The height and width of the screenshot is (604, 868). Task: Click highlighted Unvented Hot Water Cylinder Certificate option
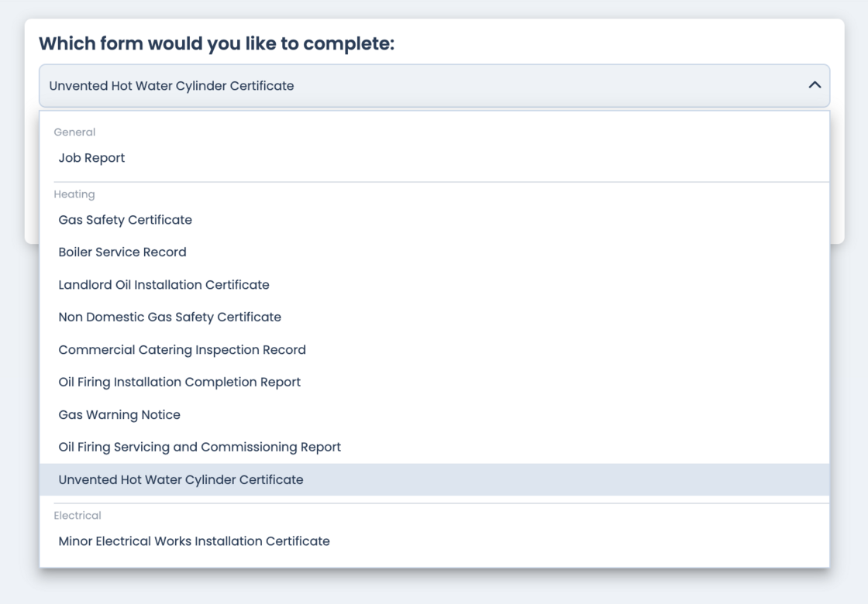click(x=181, y=480)
